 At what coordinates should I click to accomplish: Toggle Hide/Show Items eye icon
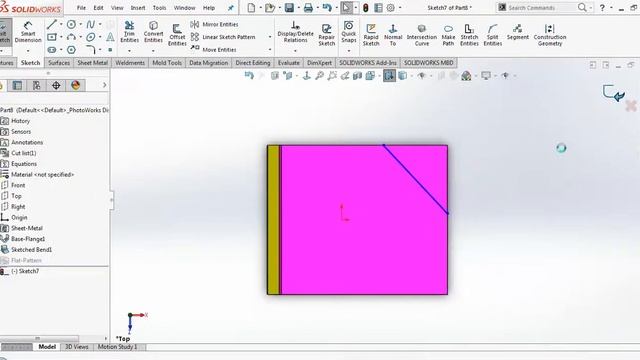coord(422,76)
